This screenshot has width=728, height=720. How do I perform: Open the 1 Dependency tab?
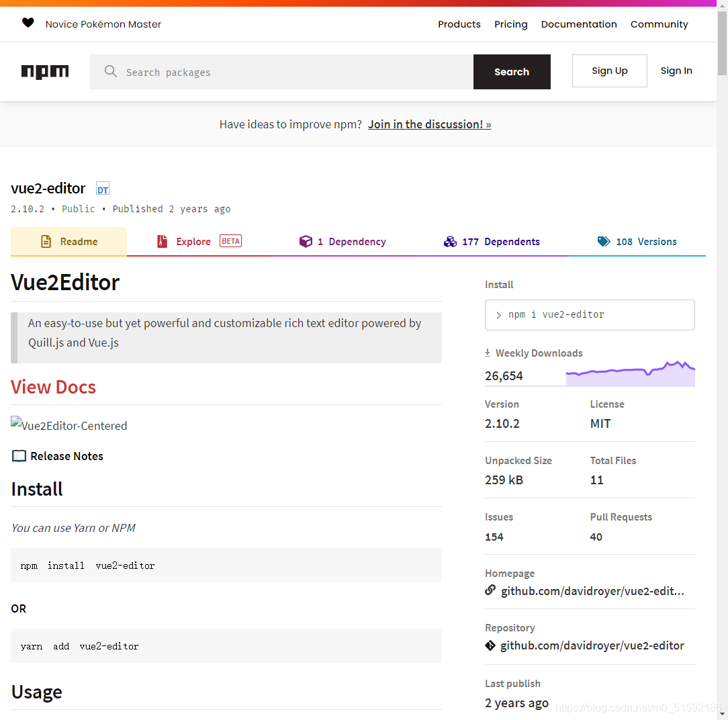(x=343, y=241)
